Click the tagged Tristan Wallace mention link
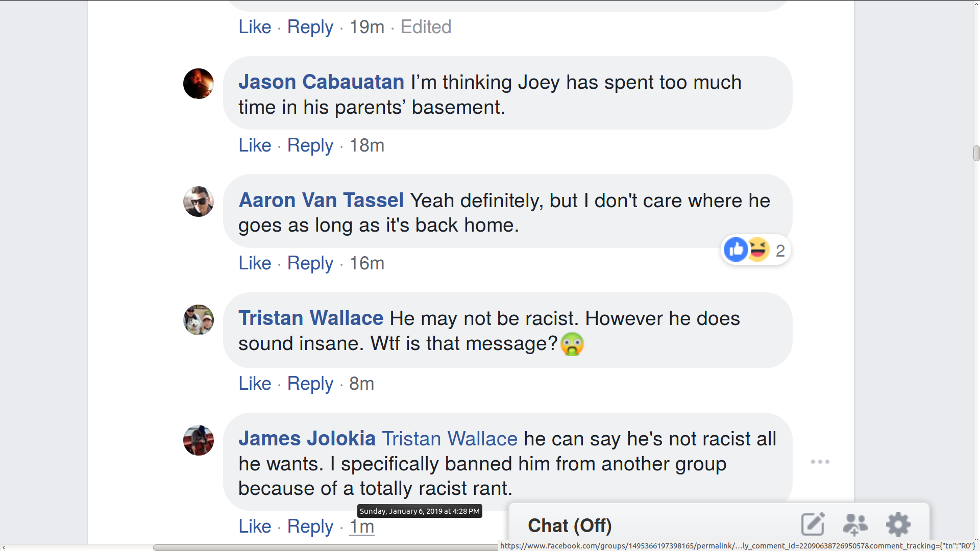The width and height of the screenshot is (980, 551). [450, 439]
